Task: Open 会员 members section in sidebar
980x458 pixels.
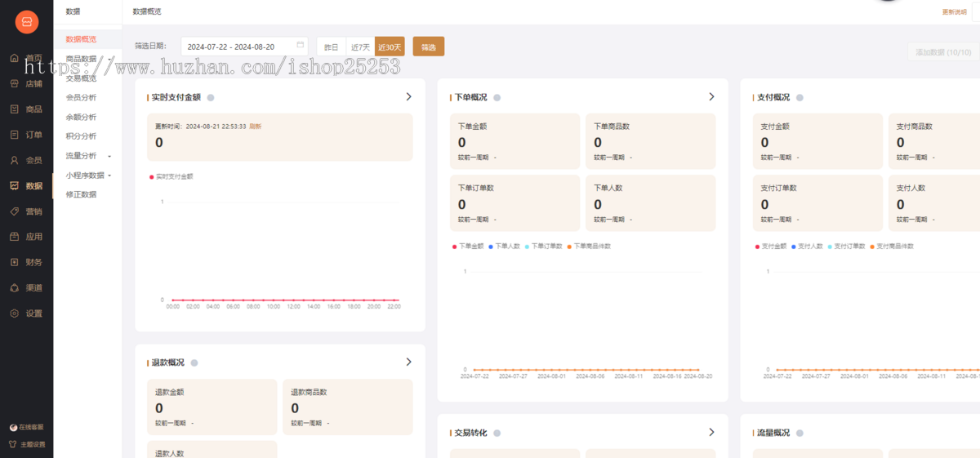Action: click(26, 160)
